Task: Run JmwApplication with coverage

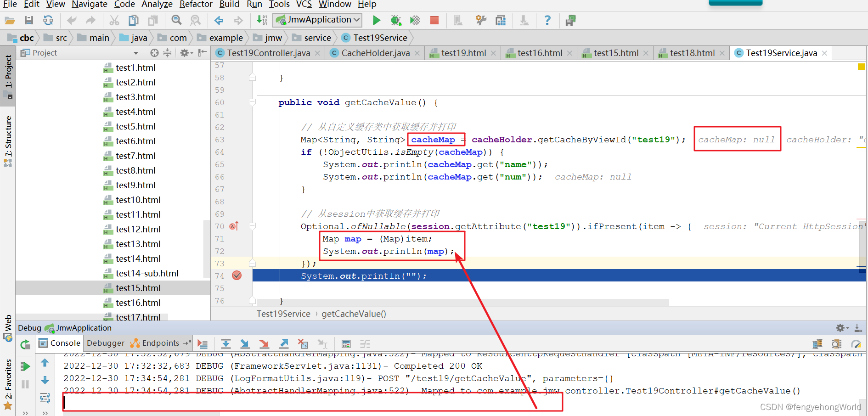Action: coord(415,20)
